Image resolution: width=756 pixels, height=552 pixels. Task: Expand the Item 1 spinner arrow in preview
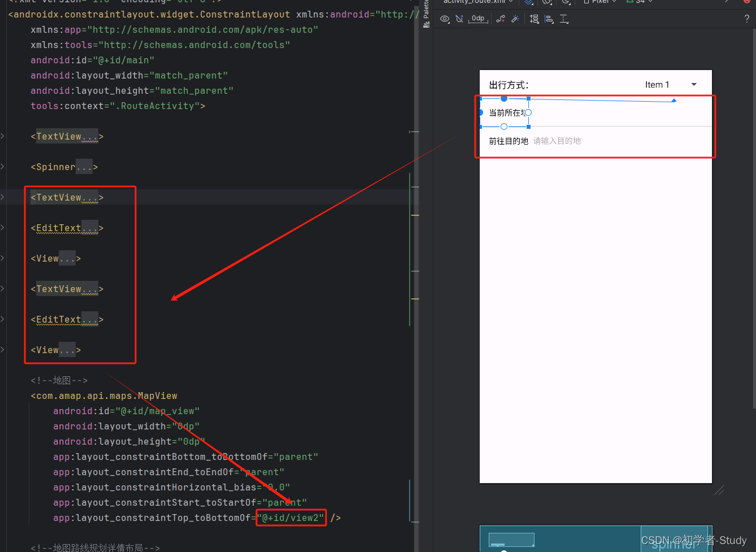(x=694, y=85)
